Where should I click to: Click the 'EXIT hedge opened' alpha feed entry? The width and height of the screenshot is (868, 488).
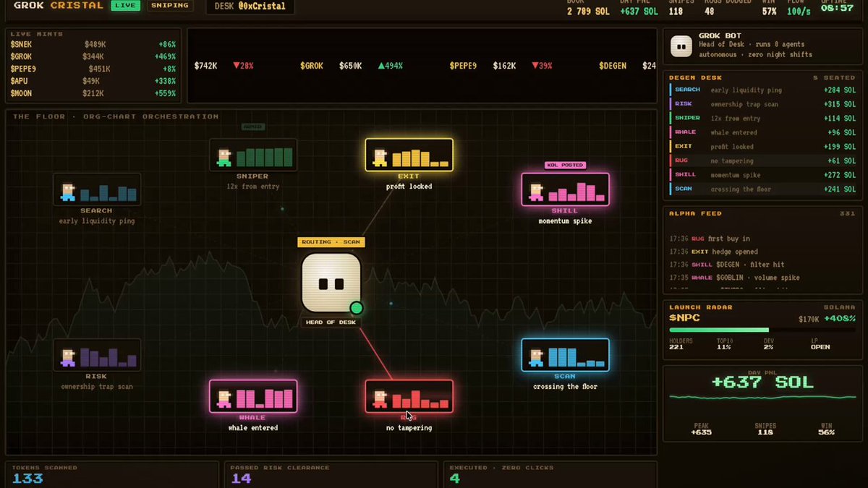pos(713,252)
